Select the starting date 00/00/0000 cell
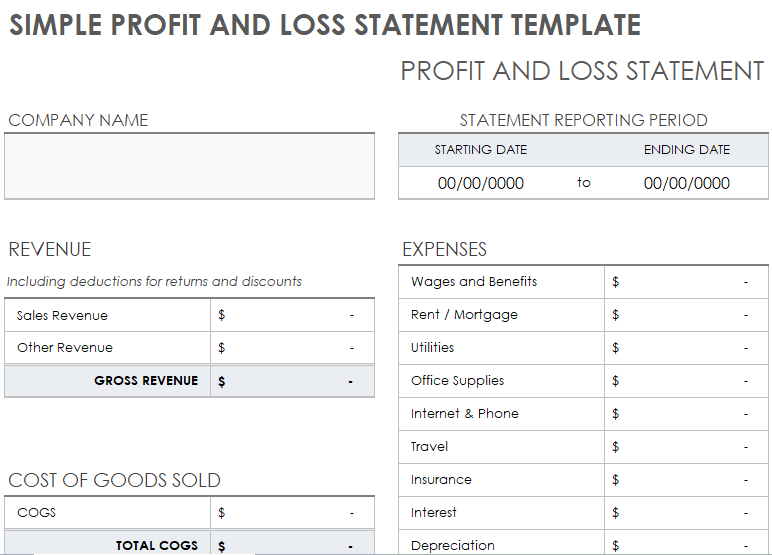772x555 pixels. [x=480, y=183]
